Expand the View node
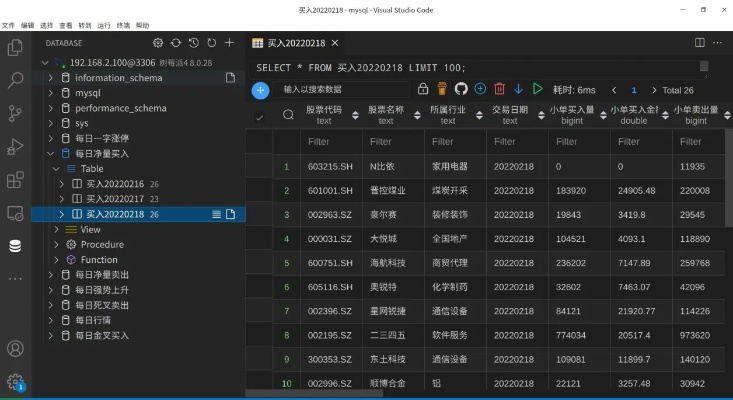 pyautogui.click(x=56, y=229)
